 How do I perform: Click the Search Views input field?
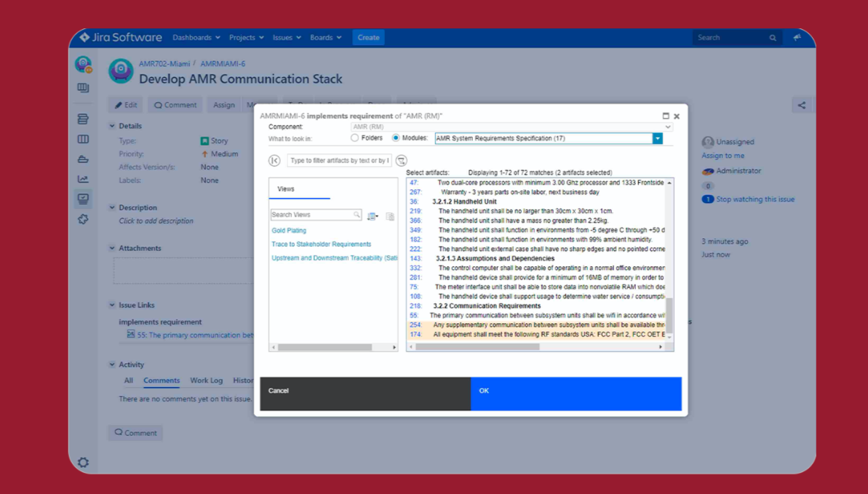[x=316, y=215]
